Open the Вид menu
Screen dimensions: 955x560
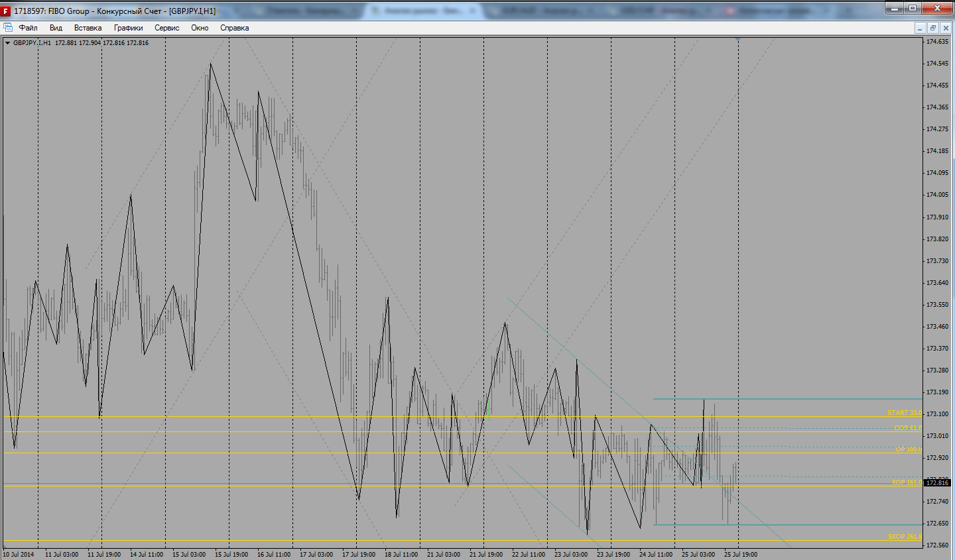(56, 28)
